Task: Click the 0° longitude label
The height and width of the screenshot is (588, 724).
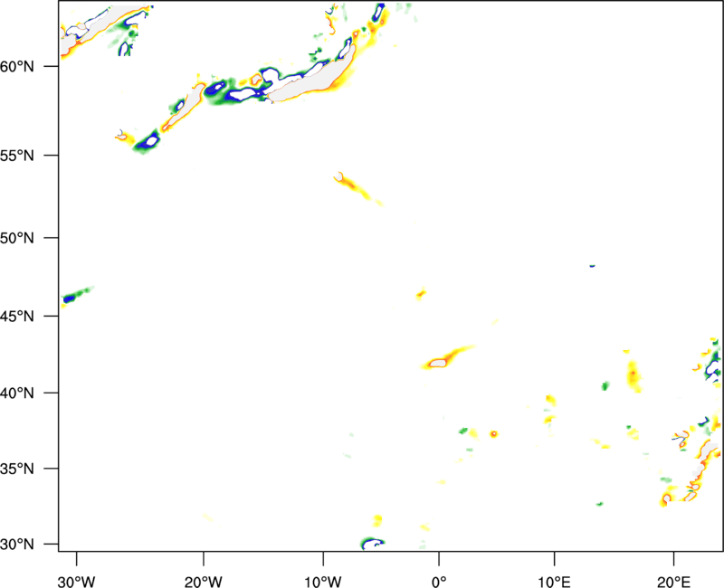Action: (439, 582)
